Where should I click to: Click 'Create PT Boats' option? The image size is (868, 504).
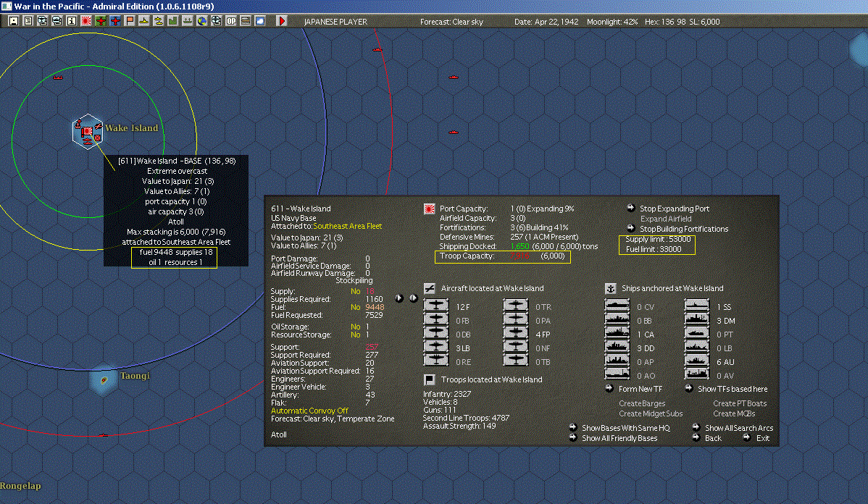[x=740, y=403]
